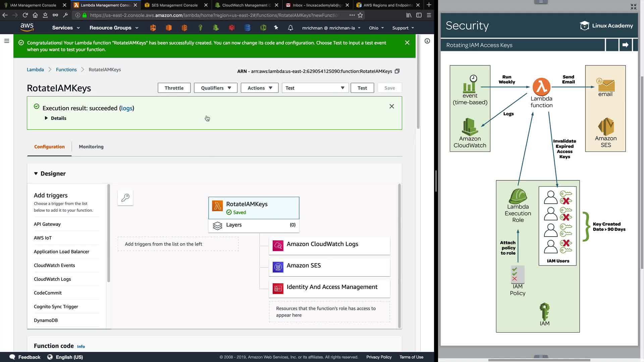Open the Qualifiers dropdown
The image size is (644, 362).
(216, 88)
